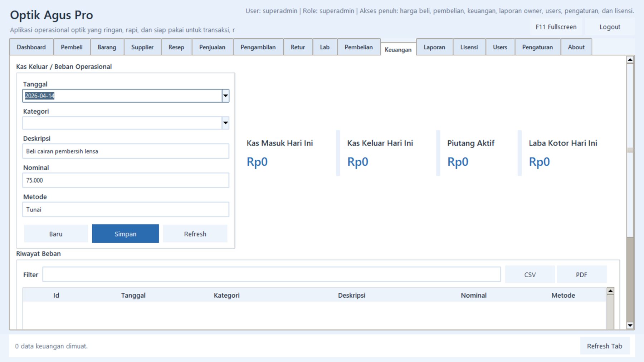Click Refresh in the expense form
644x362 pixels.
(x=195, y=234)
